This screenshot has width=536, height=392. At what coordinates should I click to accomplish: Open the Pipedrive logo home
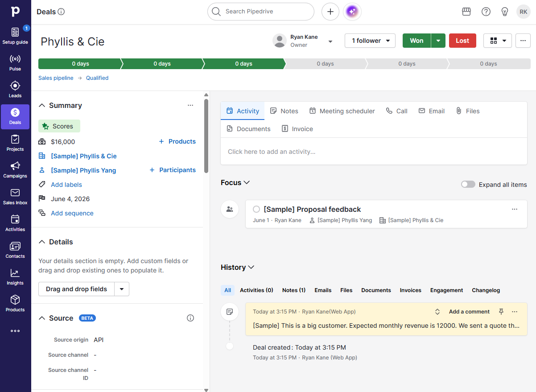(x=15, y=12)
